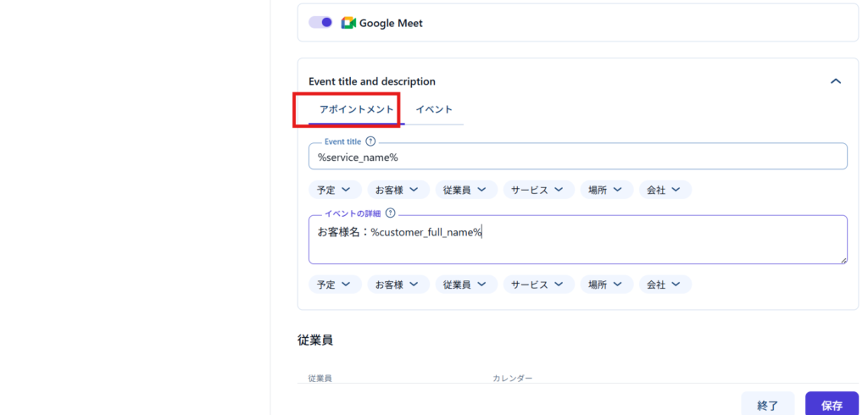868x415 pixels.
Task: Click the Google Meet logo icon
Action: tap(348, 23)
